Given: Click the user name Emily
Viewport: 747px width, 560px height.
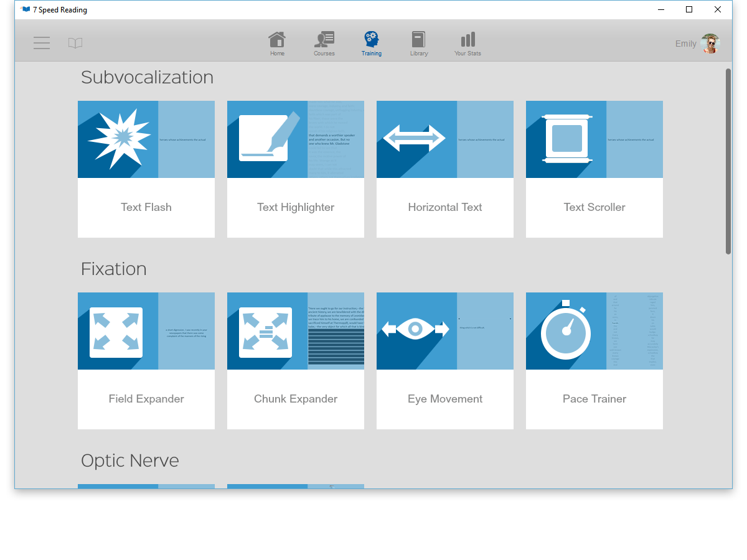Looking at the screenshot, I should click(x=686, y=44).
